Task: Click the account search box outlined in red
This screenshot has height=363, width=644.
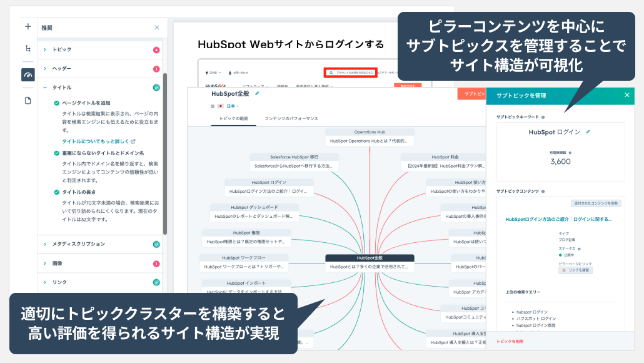Action: coord(350,73)
